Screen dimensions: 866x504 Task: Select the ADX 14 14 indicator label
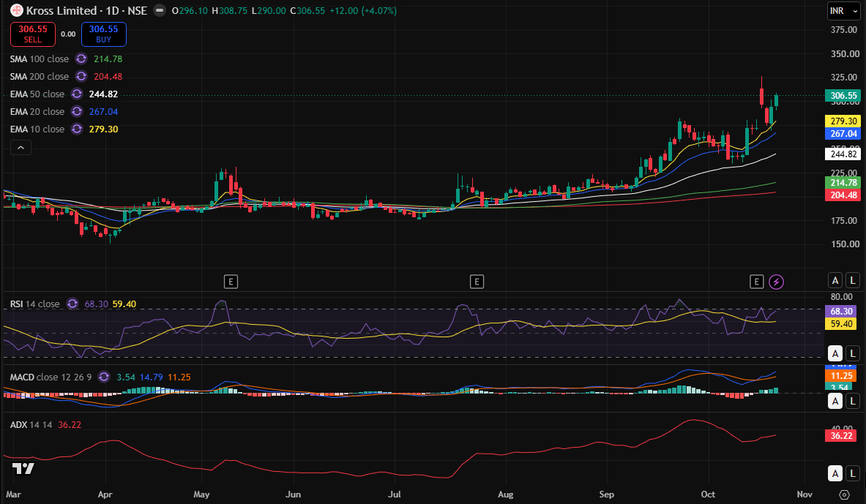(31, 424)
